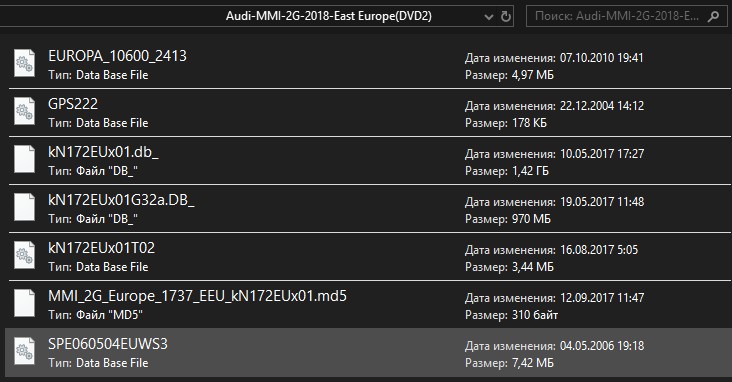Click the kN172EUx01.db_ blank file icon
This screenshot has width=732, height=382.
pyautogui.click(x=24, y=159)
